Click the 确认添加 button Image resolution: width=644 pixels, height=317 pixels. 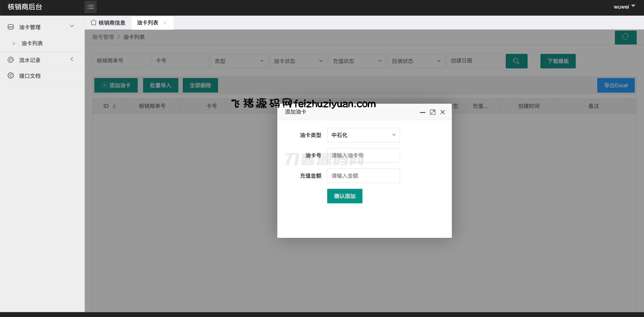[x=344, y=196]
